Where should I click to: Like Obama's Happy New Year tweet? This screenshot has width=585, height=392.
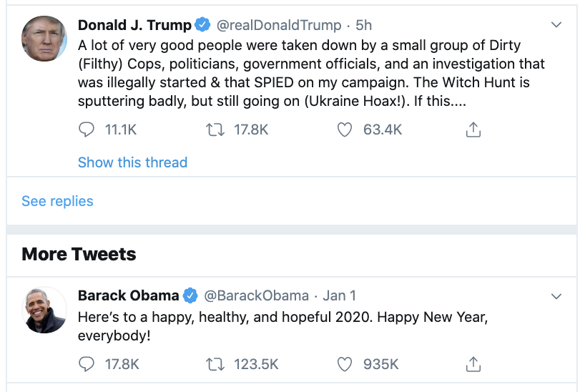point(345,364)
